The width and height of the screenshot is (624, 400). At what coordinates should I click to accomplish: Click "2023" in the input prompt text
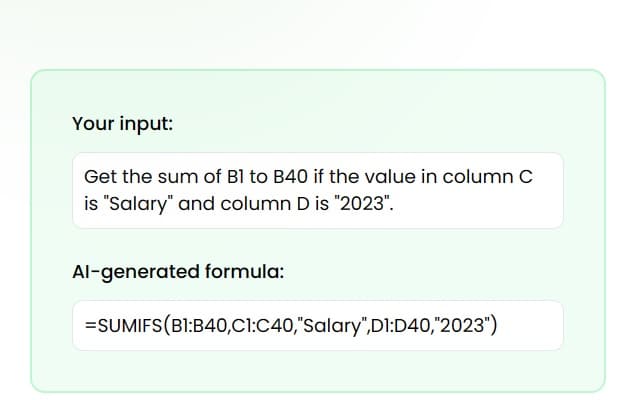pos(362,203)
